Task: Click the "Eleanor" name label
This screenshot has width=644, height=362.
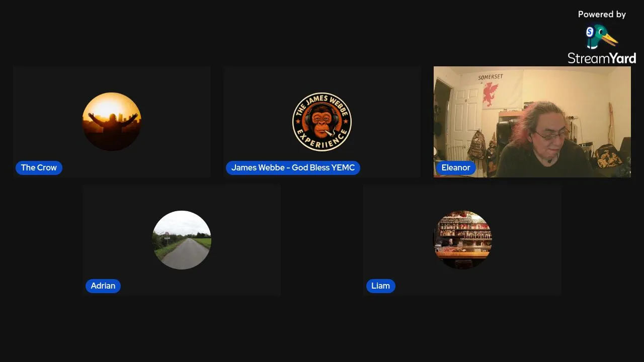Action: (x=456, y=167)
